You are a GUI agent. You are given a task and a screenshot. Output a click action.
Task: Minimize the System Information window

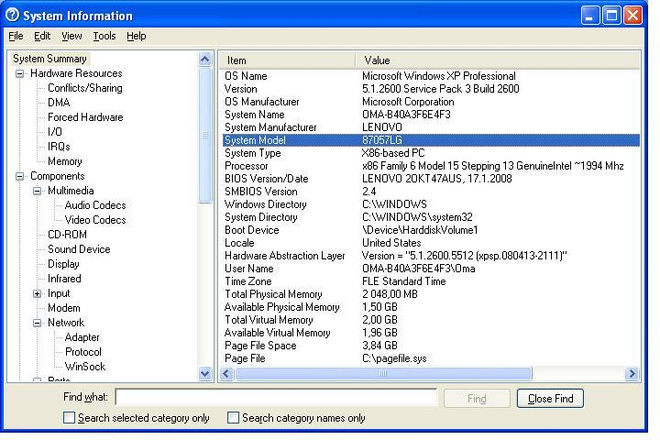pyautogui.click(x=590, y=16)
